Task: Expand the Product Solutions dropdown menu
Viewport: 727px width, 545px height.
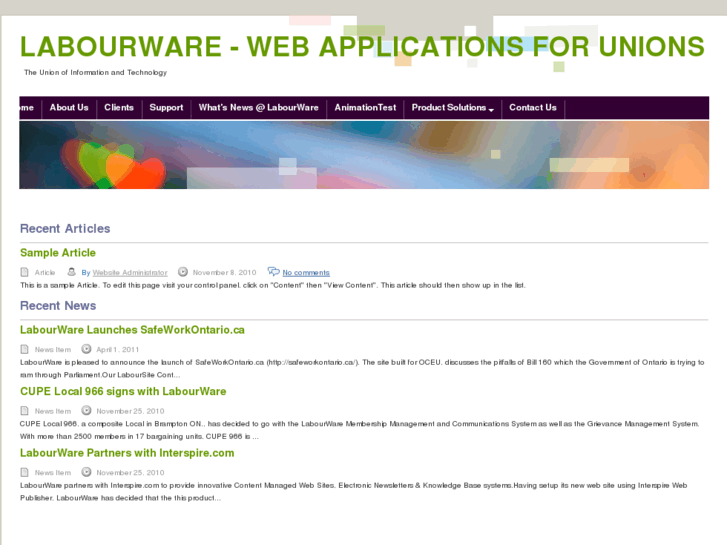Action: 453,108
